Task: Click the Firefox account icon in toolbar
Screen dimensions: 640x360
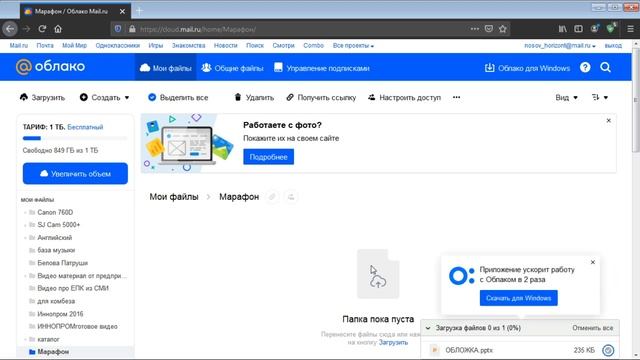Action: [595, 29]
